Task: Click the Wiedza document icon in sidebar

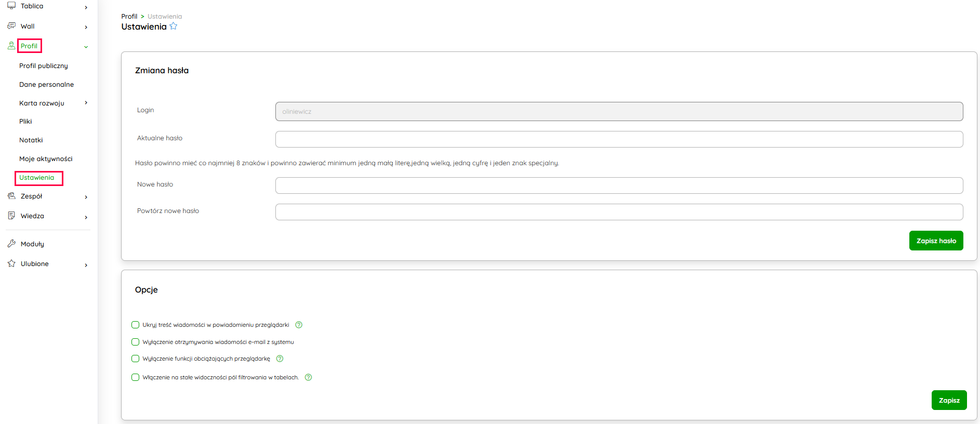Action: pos(11,216)
